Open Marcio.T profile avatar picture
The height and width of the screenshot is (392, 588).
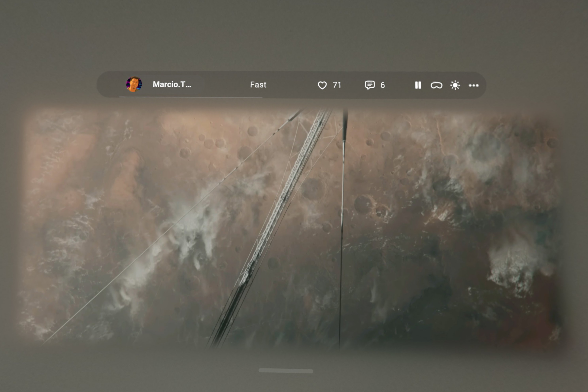click(x=134, y=84)
